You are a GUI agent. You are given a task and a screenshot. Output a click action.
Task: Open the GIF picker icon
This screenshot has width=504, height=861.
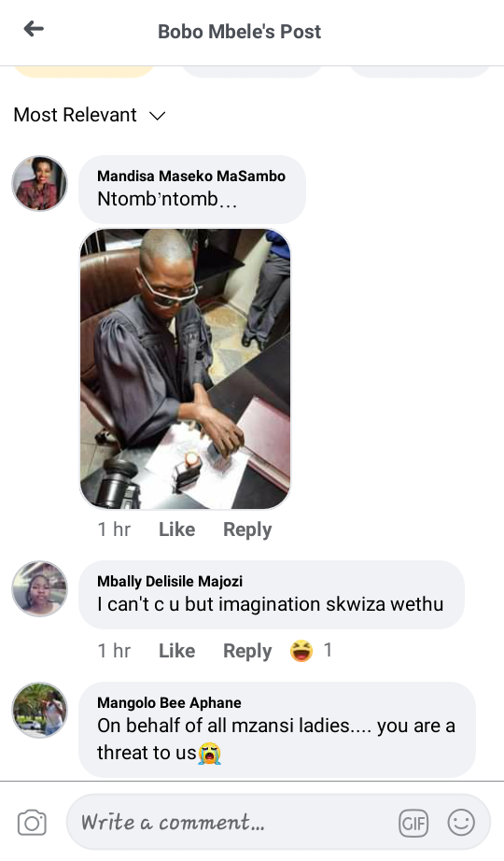(x=413, y=823)
